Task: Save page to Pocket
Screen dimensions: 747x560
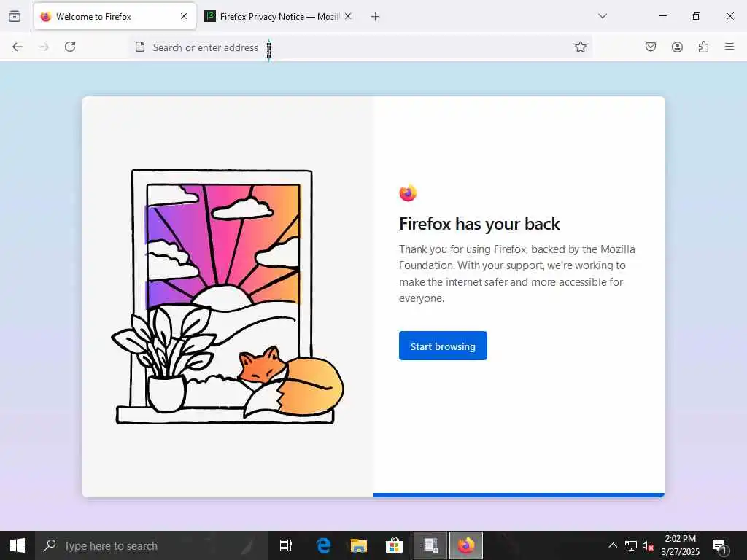Action: 651,47
